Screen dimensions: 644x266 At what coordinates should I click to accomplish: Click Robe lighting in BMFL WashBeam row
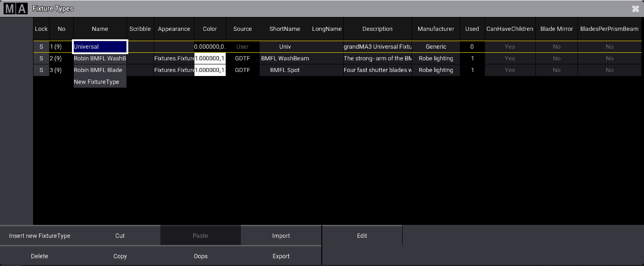436,59
